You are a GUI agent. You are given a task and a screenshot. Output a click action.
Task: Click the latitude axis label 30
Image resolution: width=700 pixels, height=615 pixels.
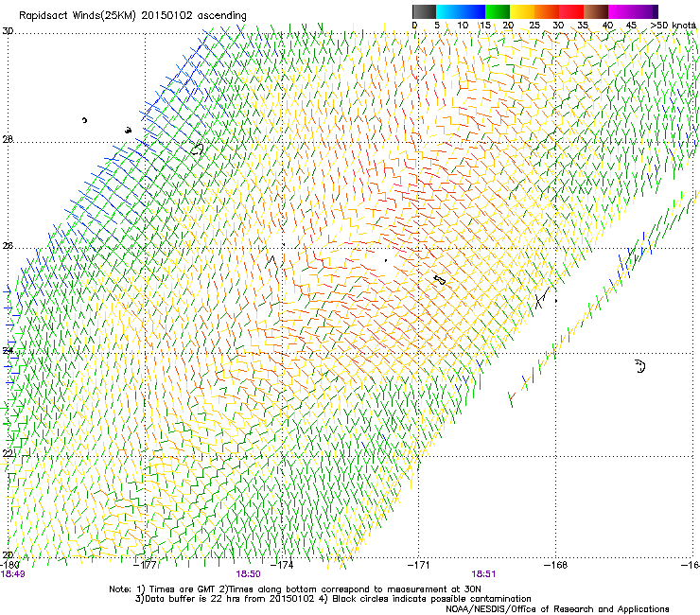click(8, 31)
